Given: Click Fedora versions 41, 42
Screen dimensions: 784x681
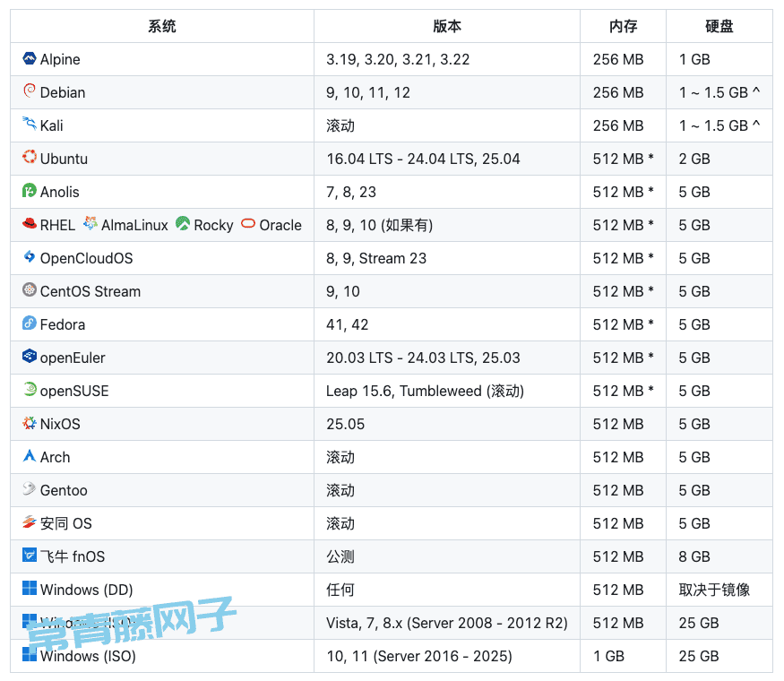Looking at the screenshot, I should (x=348, y=324).
